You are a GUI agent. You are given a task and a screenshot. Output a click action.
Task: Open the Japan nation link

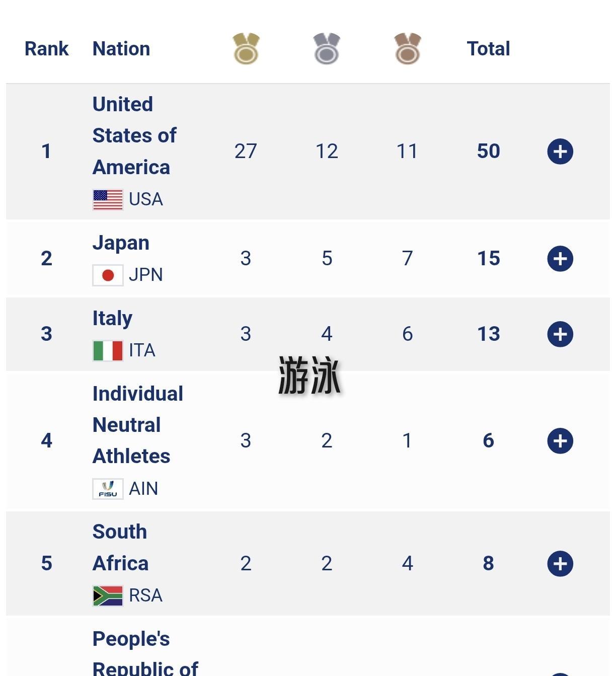point(121,243)
